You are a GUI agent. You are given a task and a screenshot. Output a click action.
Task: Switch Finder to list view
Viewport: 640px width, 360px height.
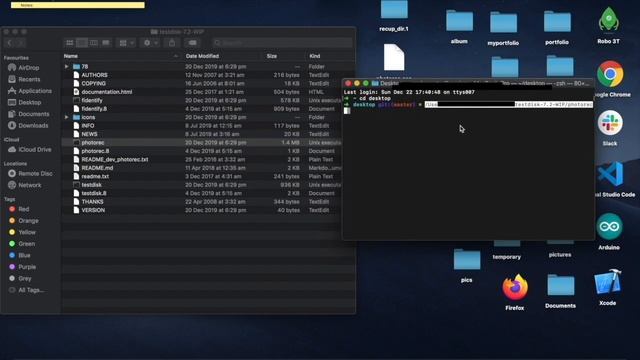[82, 43]
